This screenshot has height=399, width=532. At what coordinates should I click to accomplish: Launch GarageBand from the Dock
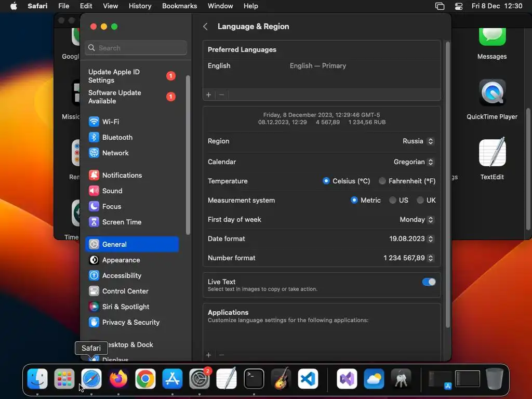281,378
